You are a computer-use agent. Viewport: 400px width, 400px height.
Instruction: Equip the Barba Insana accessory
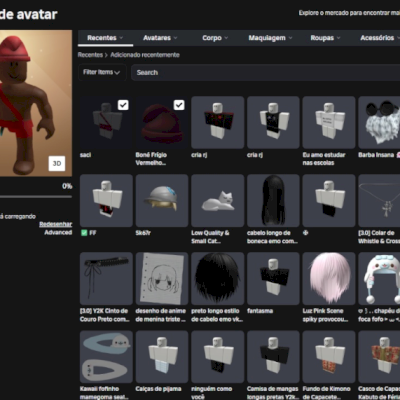[379, 122]
